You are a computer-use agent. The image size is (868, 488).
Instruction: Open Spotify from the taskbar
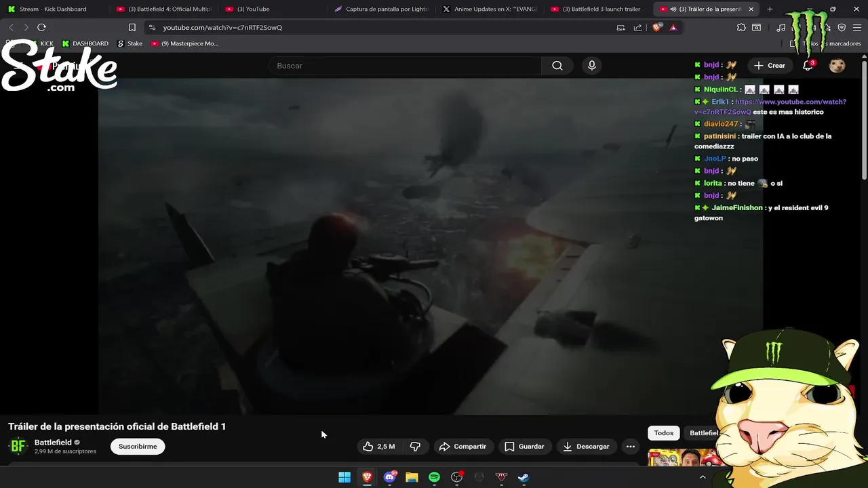tap(434, 477)
